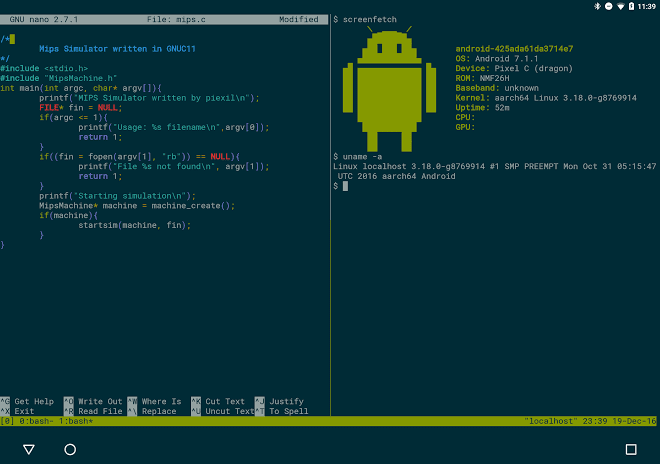This screenshot has height=464, width=660.
Task: Tap the Bluetooth status icon
Action: 597,6
